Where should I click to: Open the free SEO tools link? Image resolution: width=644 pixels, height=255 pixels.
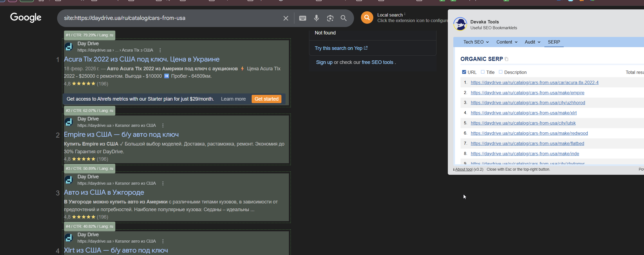point(377,62)
